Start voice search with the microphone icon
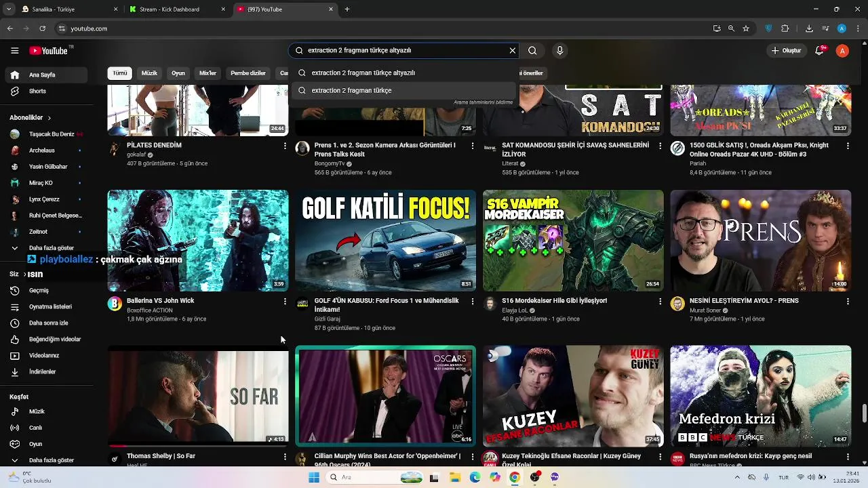Screen dimensions: 868x488 coord(559,50)
